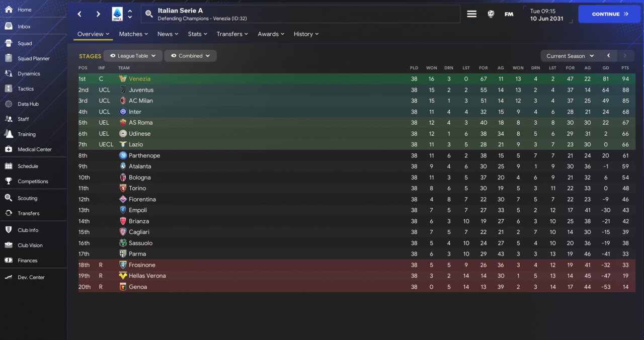Go to the previous season arrow
The image size is (644, 340).
(608, 56)
